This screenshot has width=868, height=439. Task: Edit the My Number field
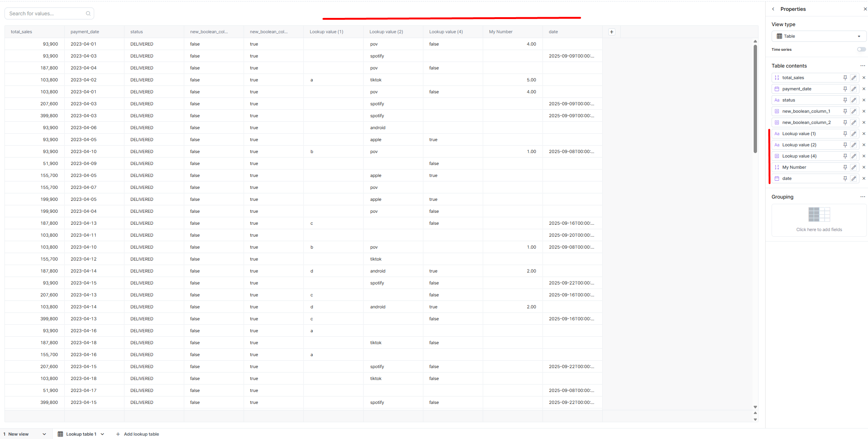(854, 167)
